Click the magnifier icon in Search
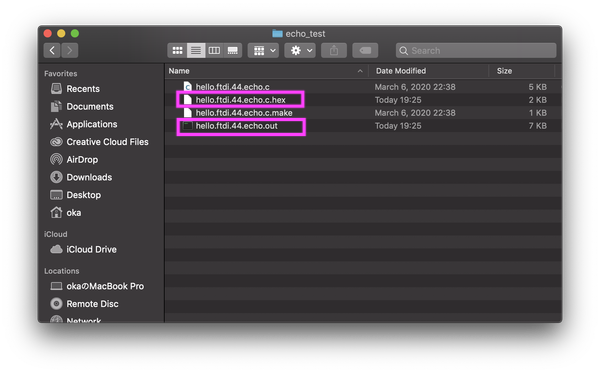The image size is (600, 373). click(x=403, y=50)
